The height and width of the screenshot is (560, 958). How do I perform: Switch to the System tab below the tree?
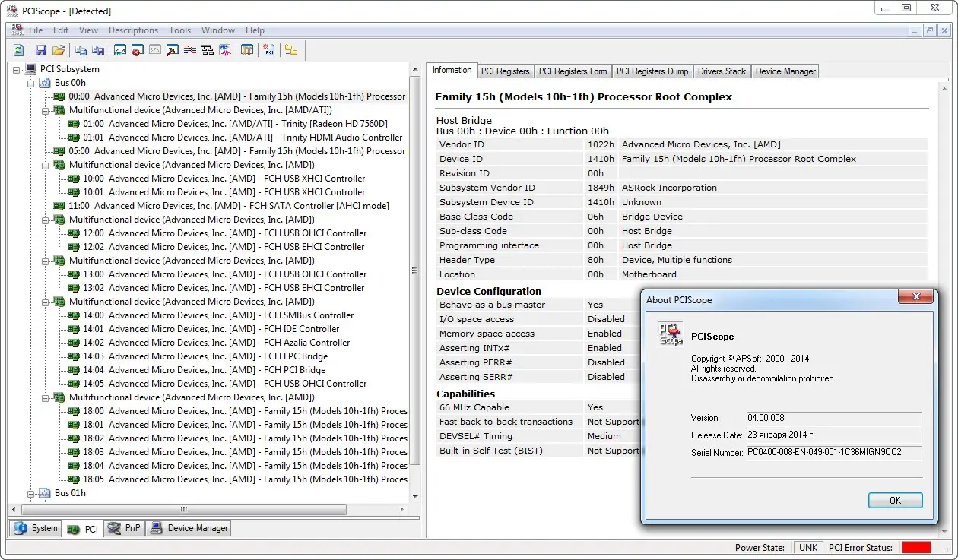tap(36, 528)
